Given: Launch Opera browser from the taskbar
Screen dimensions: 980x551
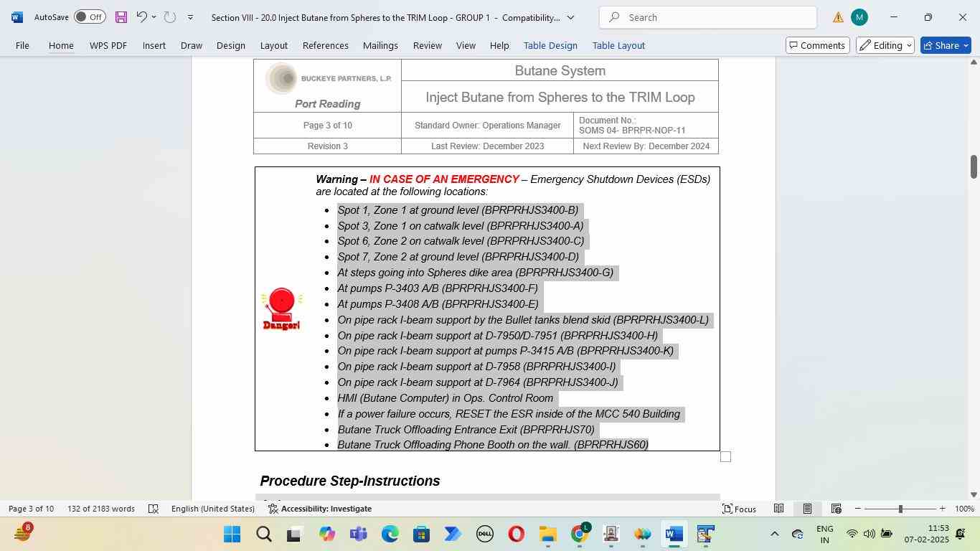Looking at the screenshot, I should 516,534.
